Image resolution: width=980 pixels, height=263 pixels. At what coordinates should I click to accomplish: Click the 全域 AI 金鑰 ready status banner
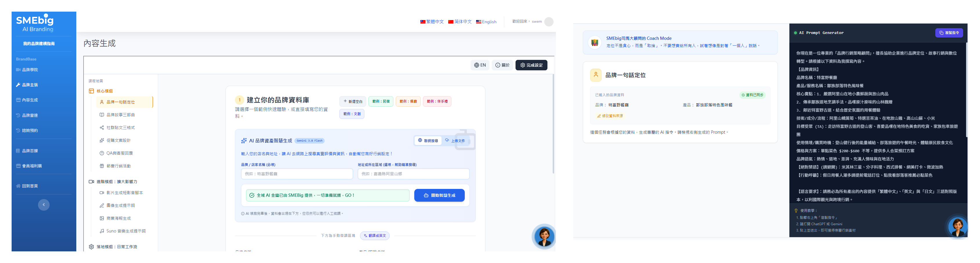pyautogui.click(x=328, y=196)
